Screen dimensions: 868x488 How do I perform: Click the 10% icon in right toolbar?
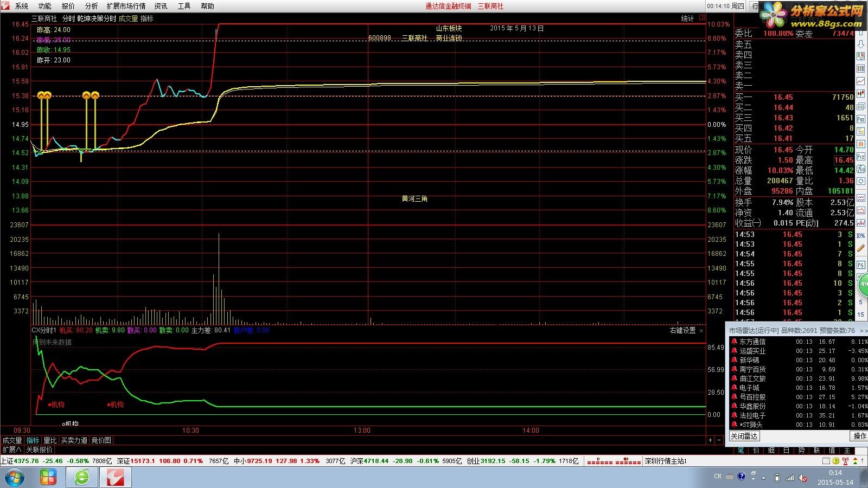pos(861,236)
